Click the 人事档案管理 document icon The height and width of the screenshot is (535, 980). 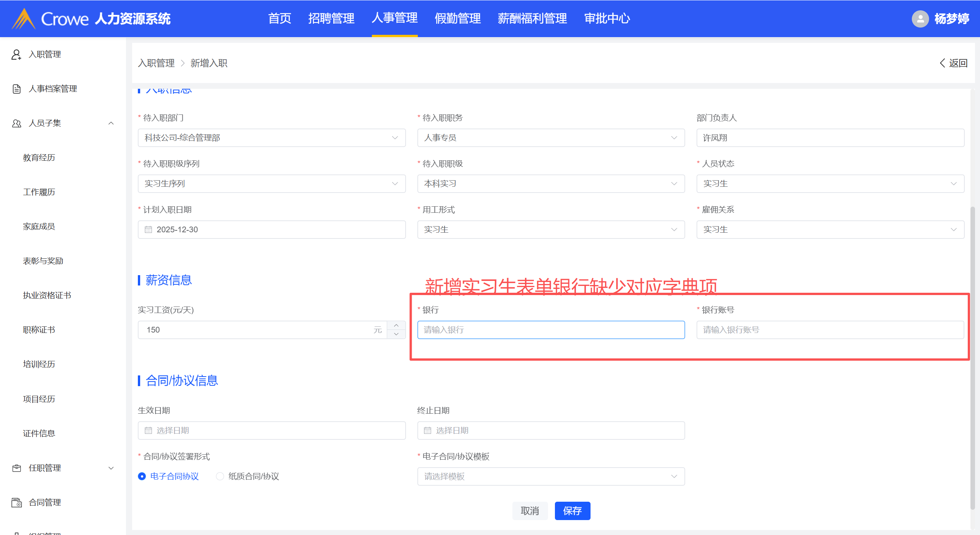tap(16, 89)
